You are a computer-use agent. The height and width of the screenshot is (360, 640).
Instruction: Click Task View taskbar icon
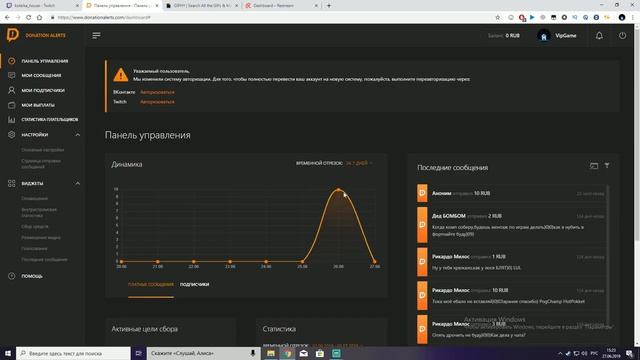[x=138, y=353]
